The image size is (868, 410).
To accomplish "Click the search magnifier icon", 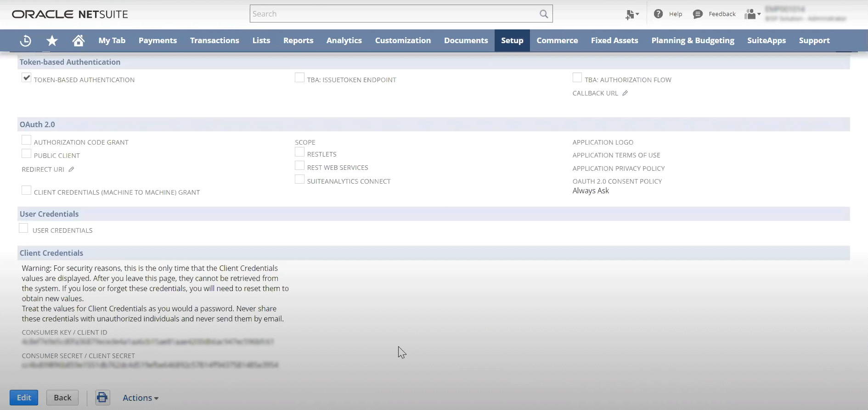I will 544,14.
